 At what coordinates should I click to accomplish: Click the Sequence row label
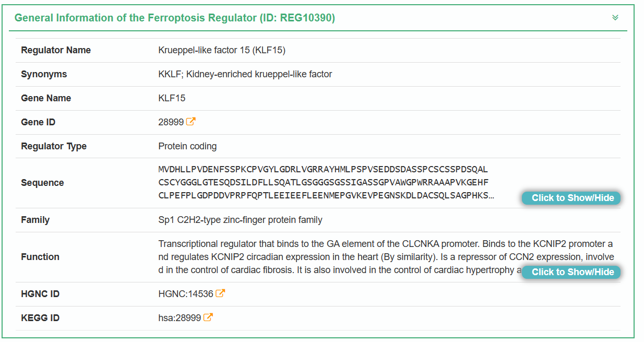tap(42, 183)
